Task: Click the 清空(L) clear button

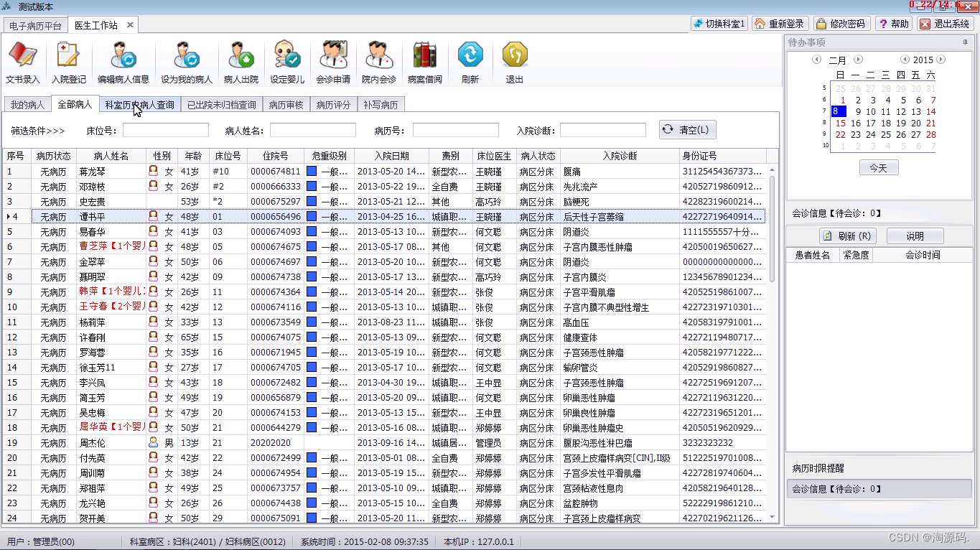Action: (x=687, y=130)
